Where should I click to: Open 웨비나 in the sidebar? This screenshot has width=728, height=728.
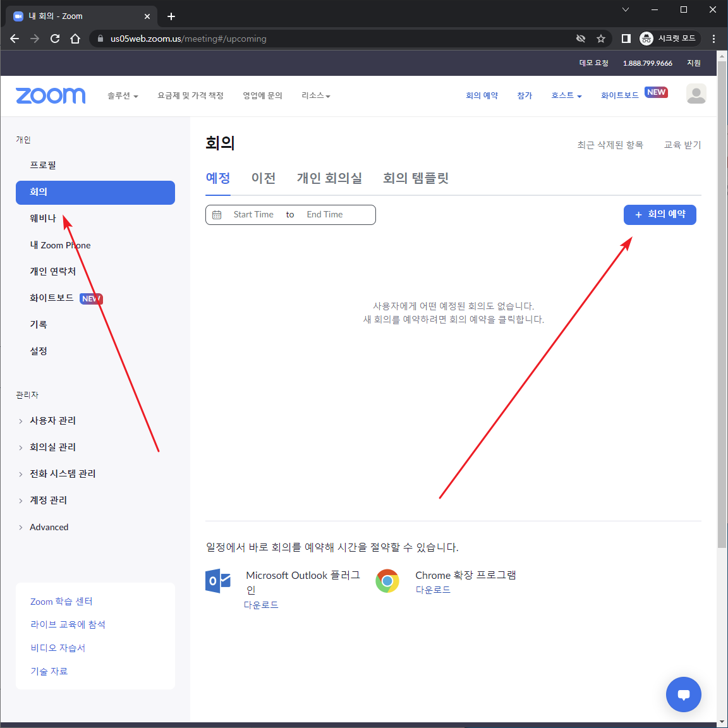[x=43, y=218]
